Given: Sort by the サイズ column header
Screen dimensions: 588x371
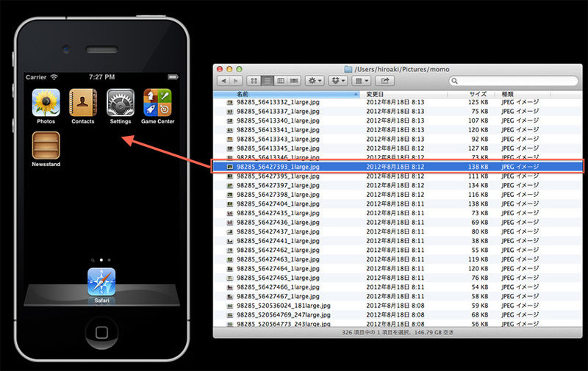Looking at the screenshot, I should coord(471,94).
